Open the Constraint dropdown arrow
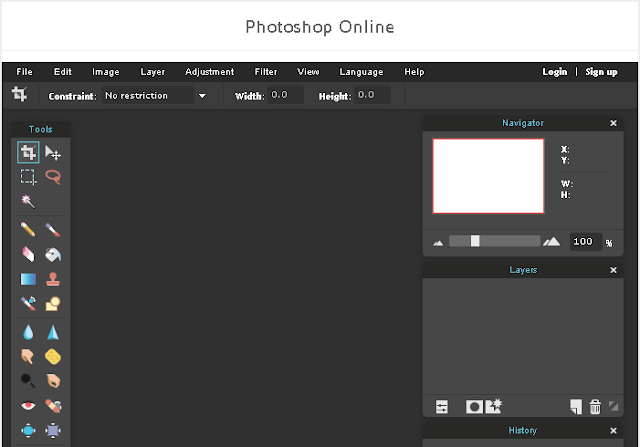The image size is (640, 447). point(202,96)
